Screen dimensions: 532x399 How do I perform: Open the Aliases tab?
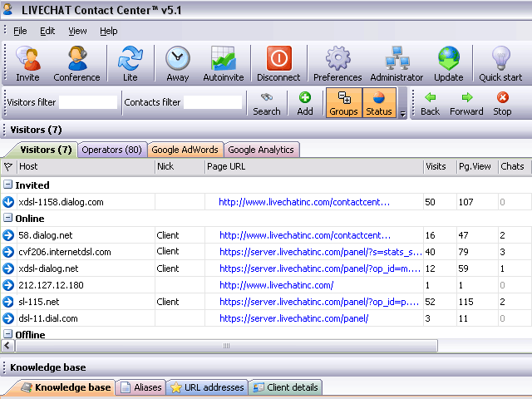pos(140,387)
